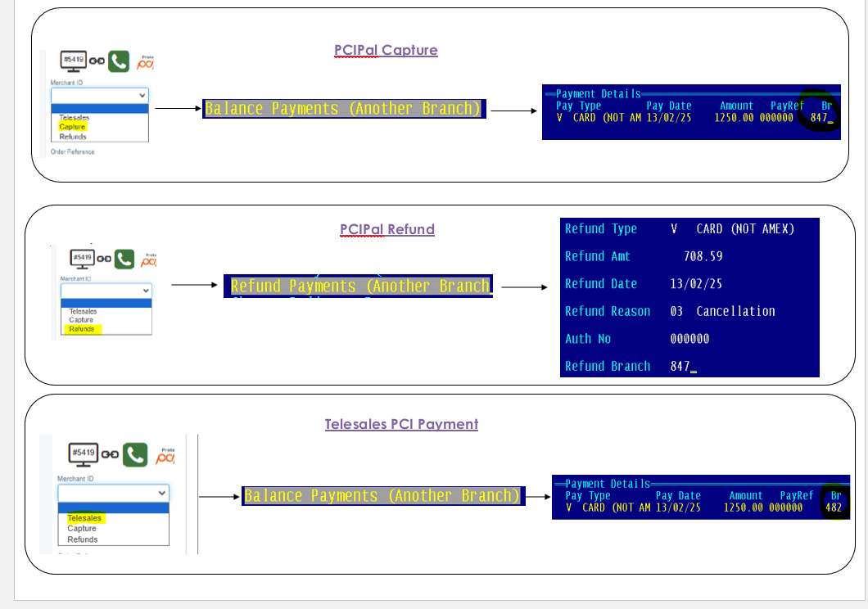Click the chain link icon in Refund section
Screen dimensions: 868x609
104,259
